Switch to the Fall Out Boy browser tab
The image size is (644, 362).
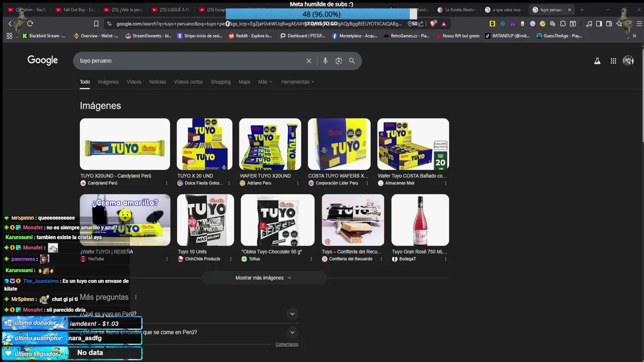tap(75, 10)
